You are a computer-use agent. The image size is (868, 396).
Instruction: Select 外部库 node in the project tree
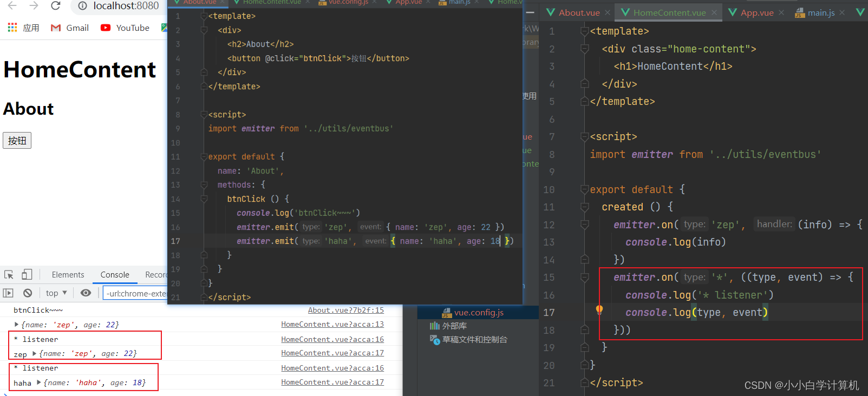[454, 326]
